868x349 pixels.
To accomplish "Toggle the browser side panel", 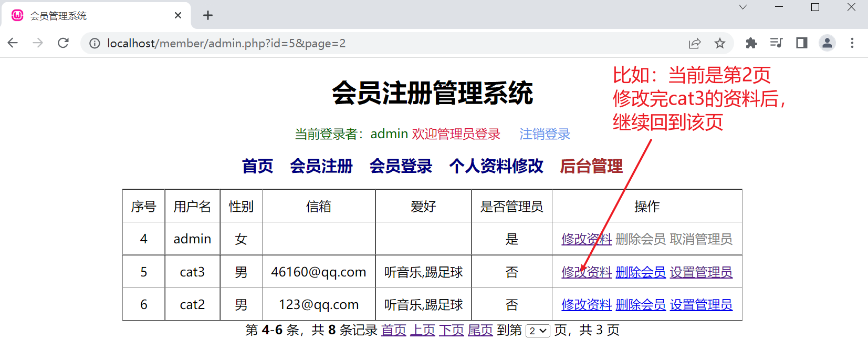I will 802,43.
